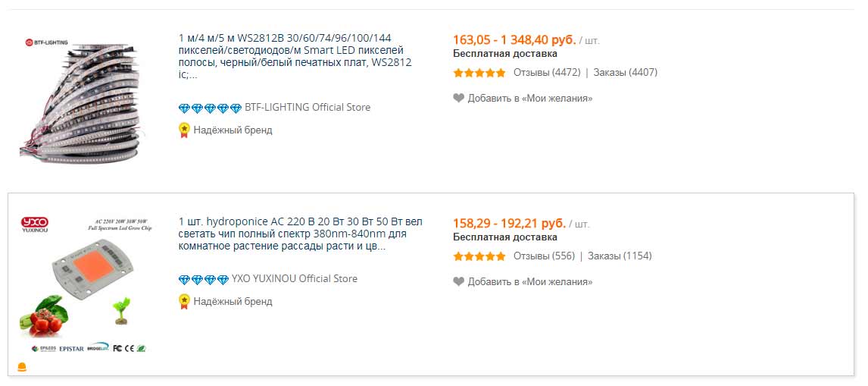The height and width of the screenshot is (386, 868).
Task: Open LED strip reel product thumbnail
Action: (81, 97)
